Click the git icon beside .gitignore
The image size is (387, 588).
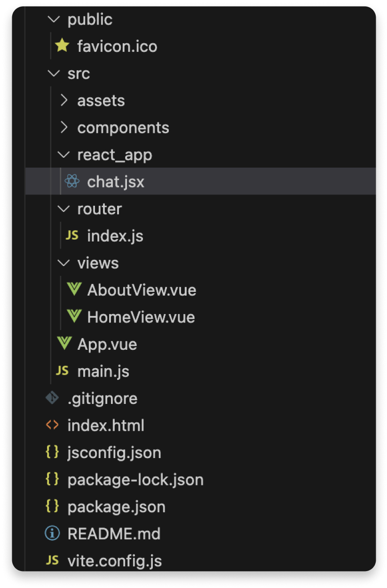[x=52, y=398]
